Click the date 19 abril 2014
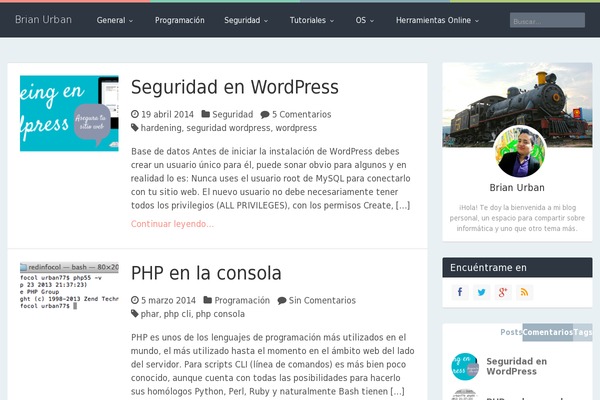600x400 pixels. [x=167, y=114]
